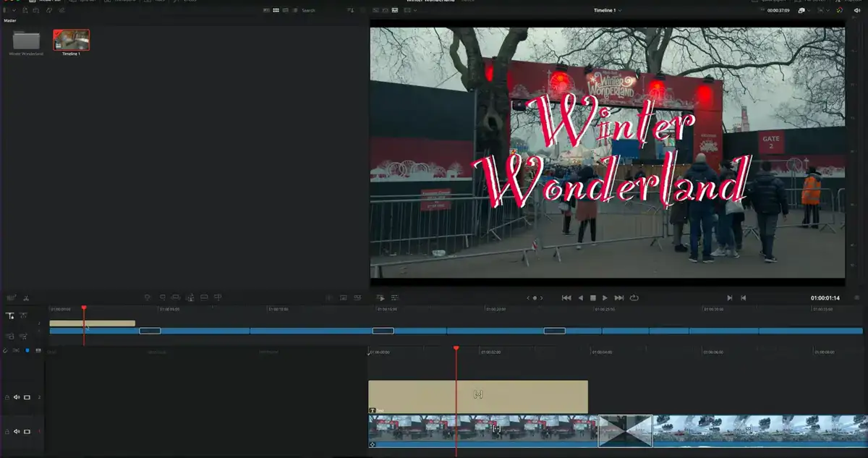Click the smart insert icon

[x=147, y=297]
